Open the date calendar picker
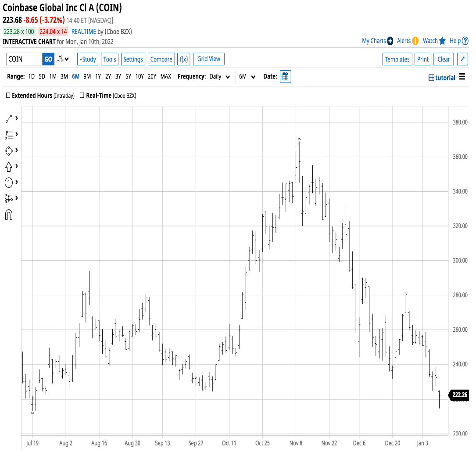 point(285,76)
